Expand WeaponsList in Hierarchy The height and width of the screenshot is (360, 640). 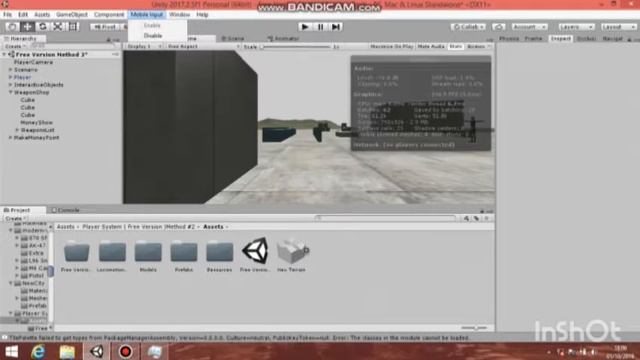17,130
